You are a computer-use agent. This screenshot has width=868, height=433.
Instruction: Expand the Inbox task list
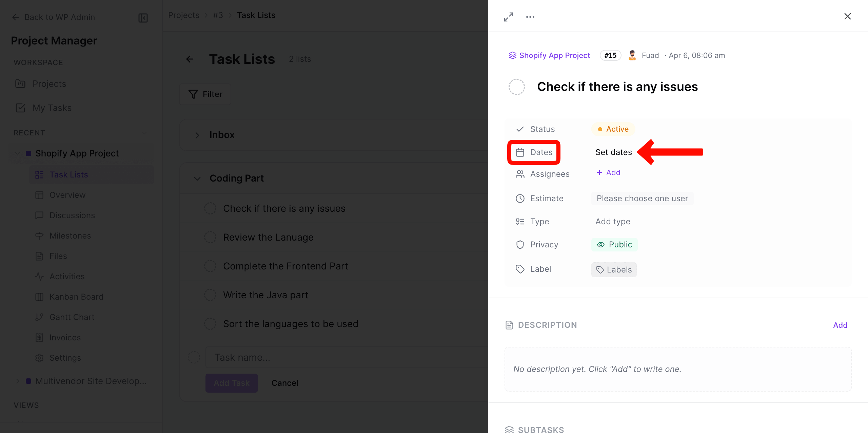coord(197,135)
